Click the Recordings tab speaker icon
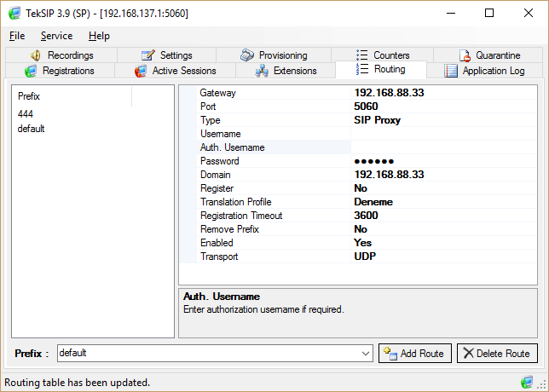Viewport: 549px width, 392px height. coord(36,55)
